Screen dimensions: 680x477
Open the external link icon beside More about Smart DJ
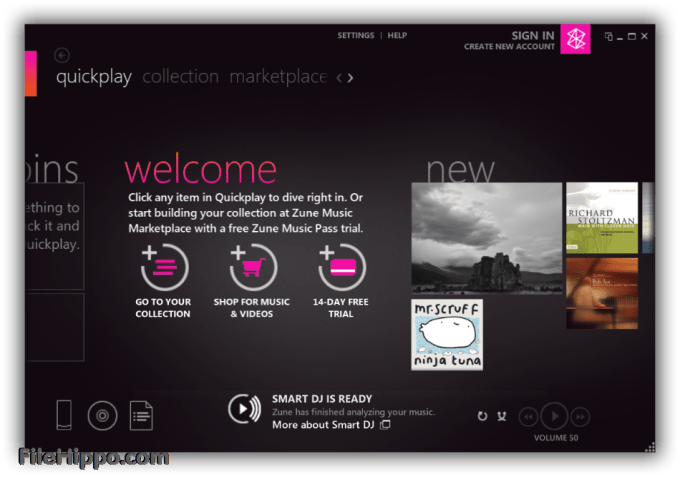pos(385,425)
